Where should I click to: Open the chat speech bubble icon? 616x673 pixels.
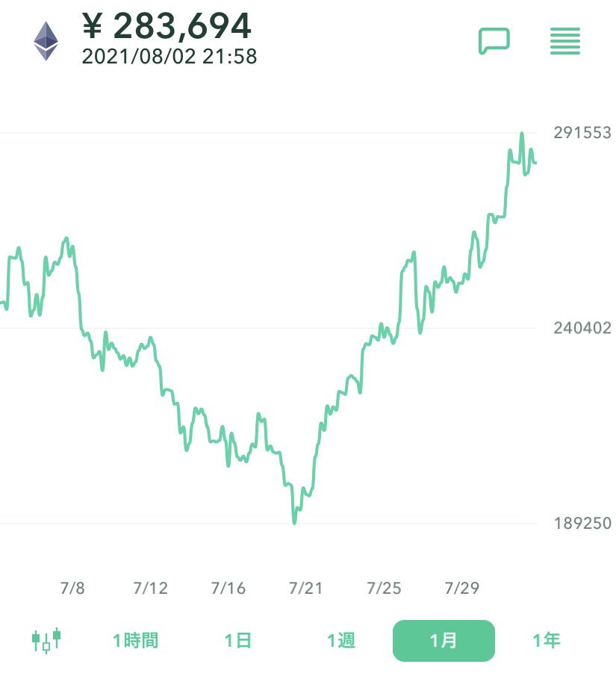coord(494,41)
